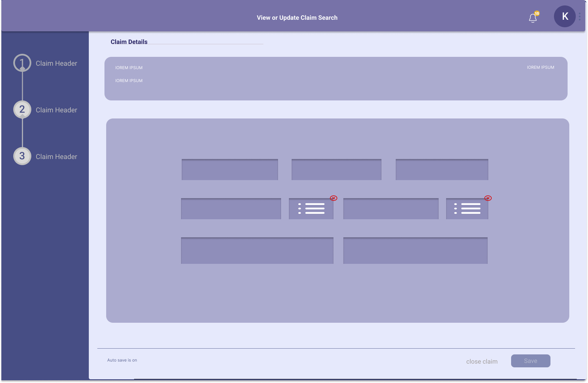
Task: Click the notification badge showing 15
Action: pos(537,14)
